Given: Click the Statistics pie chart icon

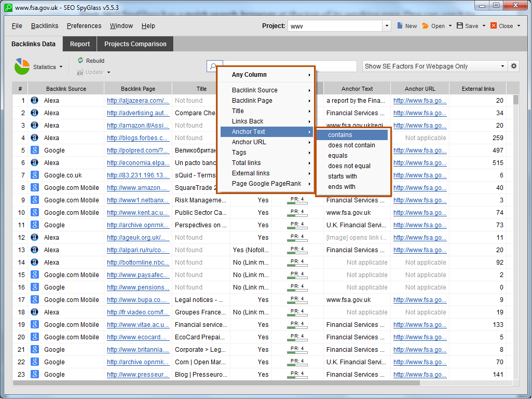Looking at the screenshot, I should coord(22,66).
